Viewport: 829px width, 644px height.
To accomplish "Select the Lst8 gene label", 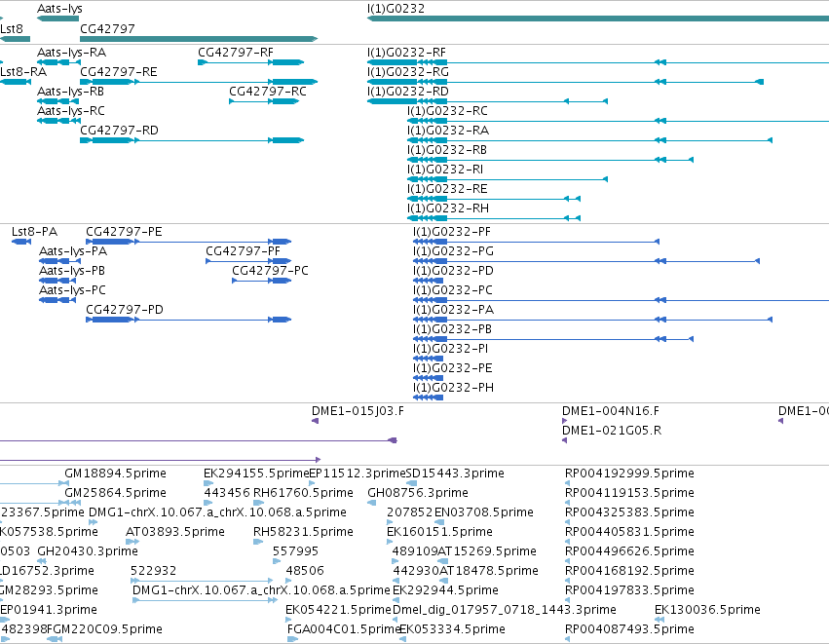I will [x=12, y=28].
